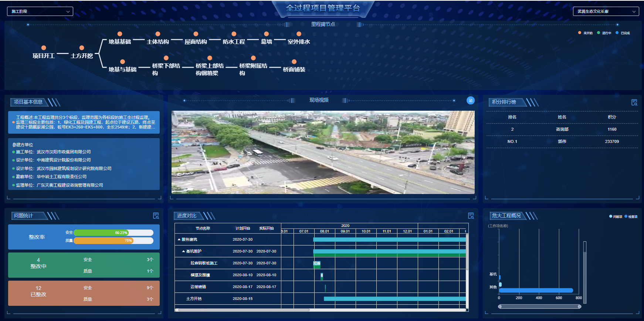Select the 整改中 status card

point(84,265)
